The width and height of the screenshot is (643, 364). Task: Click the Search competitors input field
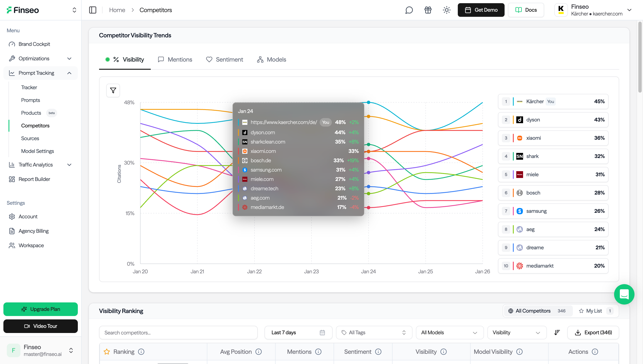tap(178, 333)
